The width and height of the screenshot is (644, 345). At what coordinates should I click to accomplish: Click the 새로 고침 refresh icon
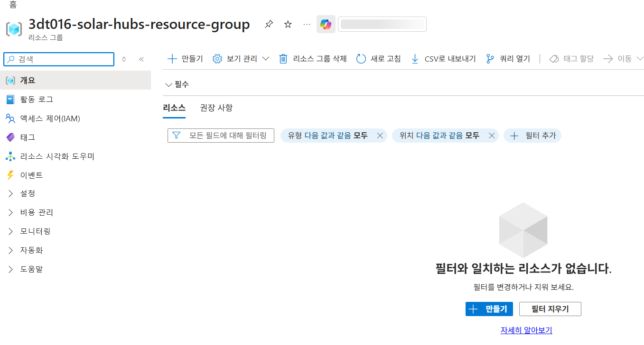coord(361,59)
